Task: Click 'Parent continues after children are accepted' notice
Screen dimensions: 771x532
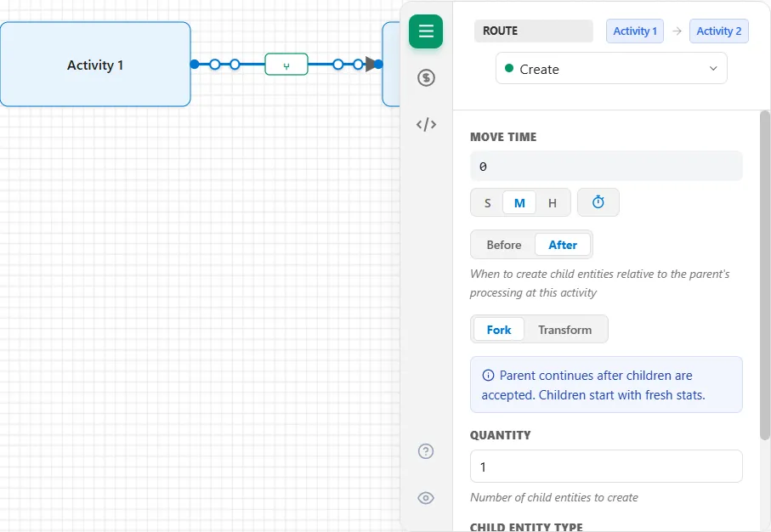Action: tap(606, 384)
